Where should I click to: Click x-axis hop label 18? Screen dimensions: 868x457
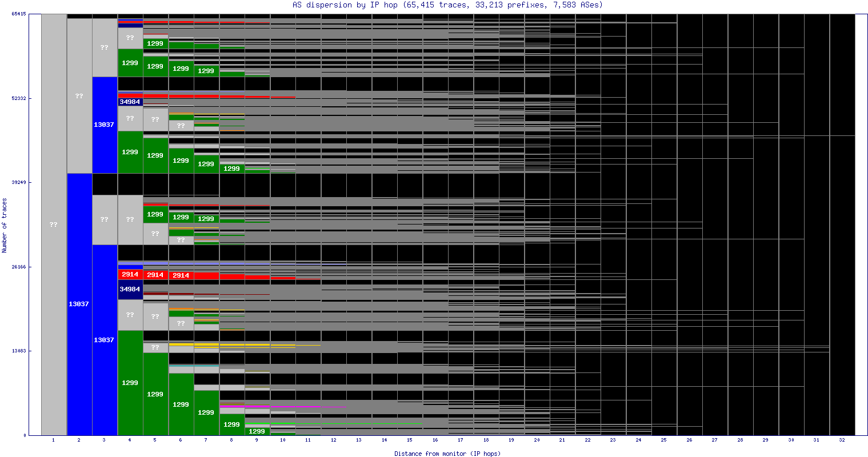[486, 440]
